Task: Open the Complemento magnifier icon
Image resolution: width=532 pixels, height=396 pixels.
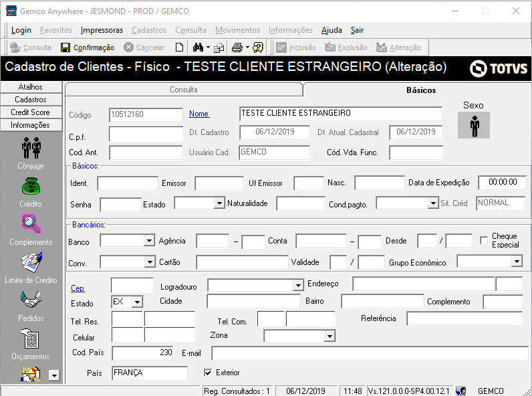Action: pyautogui.click(x=31, y=224)
